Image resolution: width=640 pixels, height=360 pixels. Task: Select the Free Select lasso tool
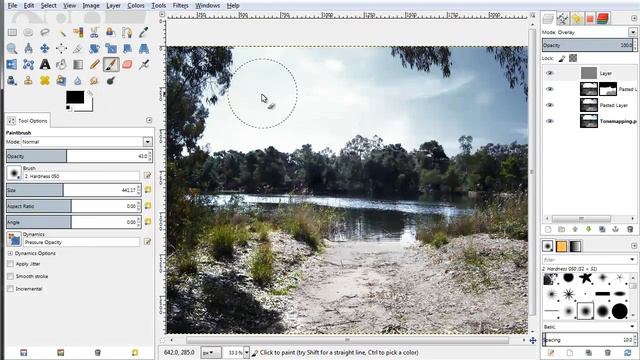point(45,33)
